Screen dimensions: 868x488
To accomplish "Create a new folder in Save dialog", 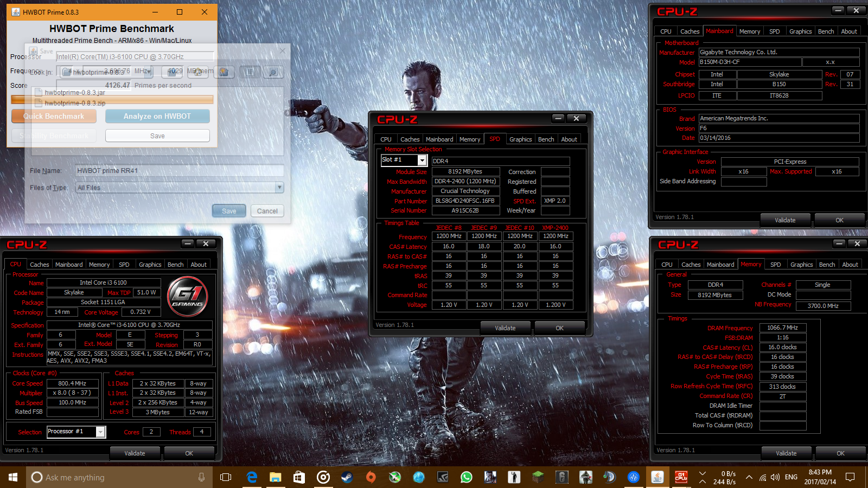I will point(224,72).
